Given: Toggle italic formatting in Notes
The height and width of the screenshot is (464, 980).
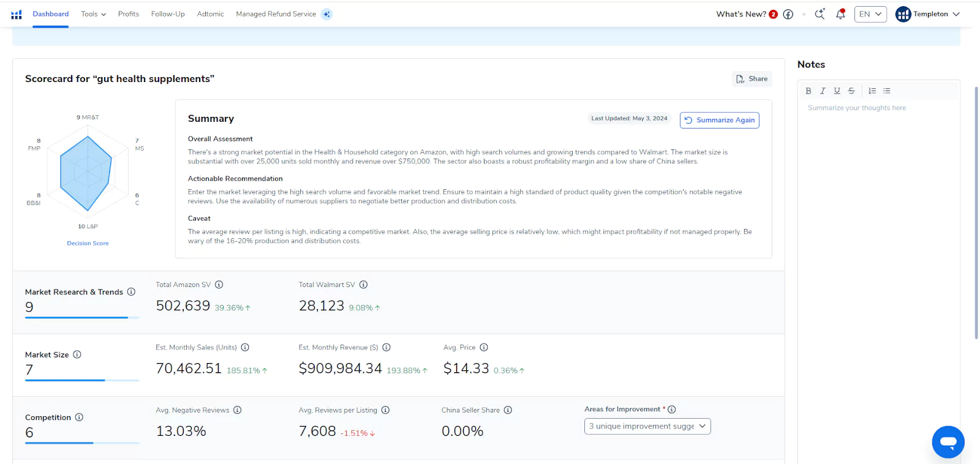Looking at the screenshot, I should click(823, 91).
